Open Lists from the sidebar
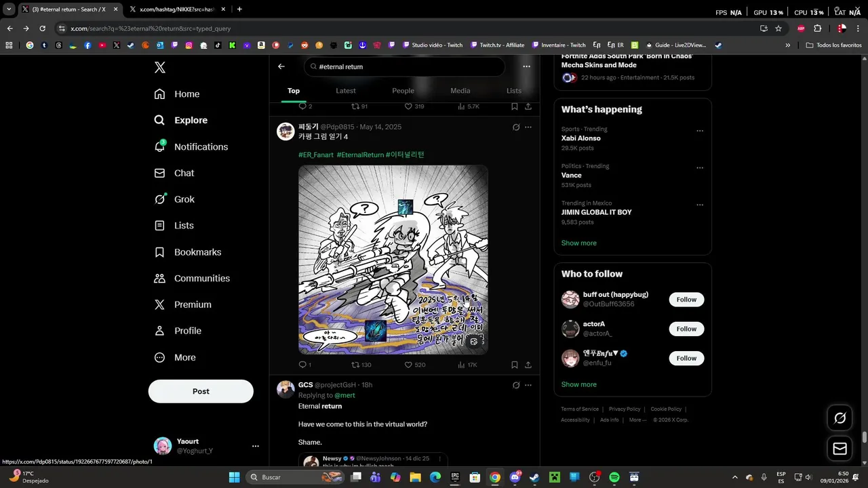This screenshot has height=488, width=868. [x=174, y=226]
